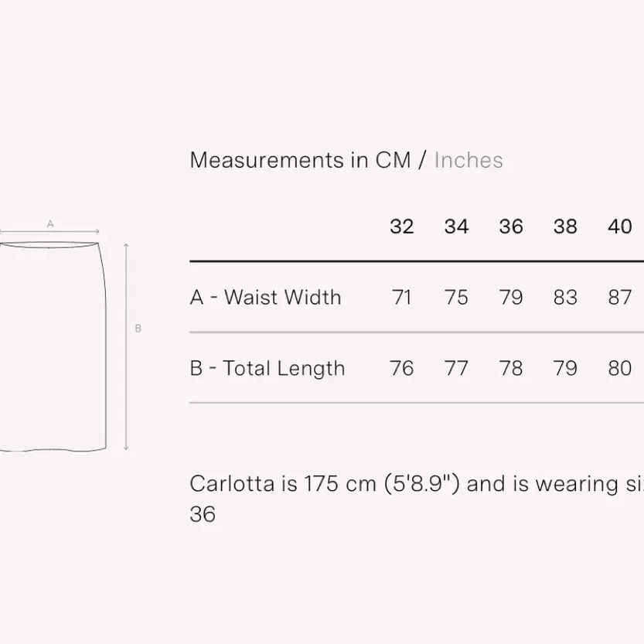Click waist width value 79 for size 36
The height and width of the screenshot is (644, 644).
[511, 298]
